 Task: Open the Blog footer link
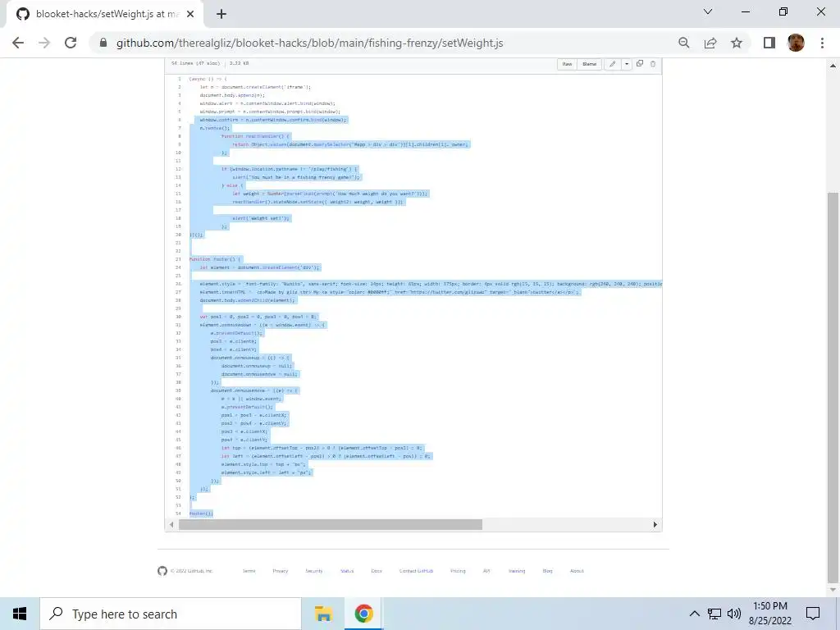547,571
